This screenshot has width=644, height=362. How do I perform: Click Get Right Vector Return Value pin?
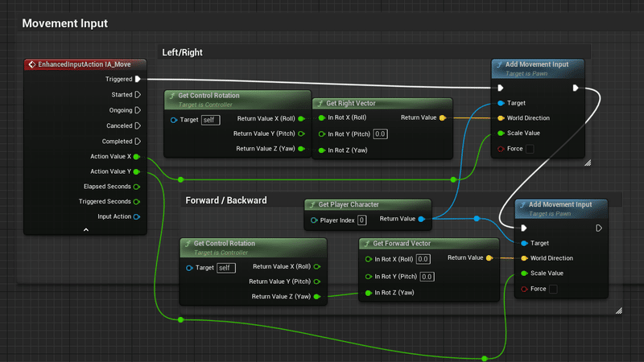pos(442,117)
